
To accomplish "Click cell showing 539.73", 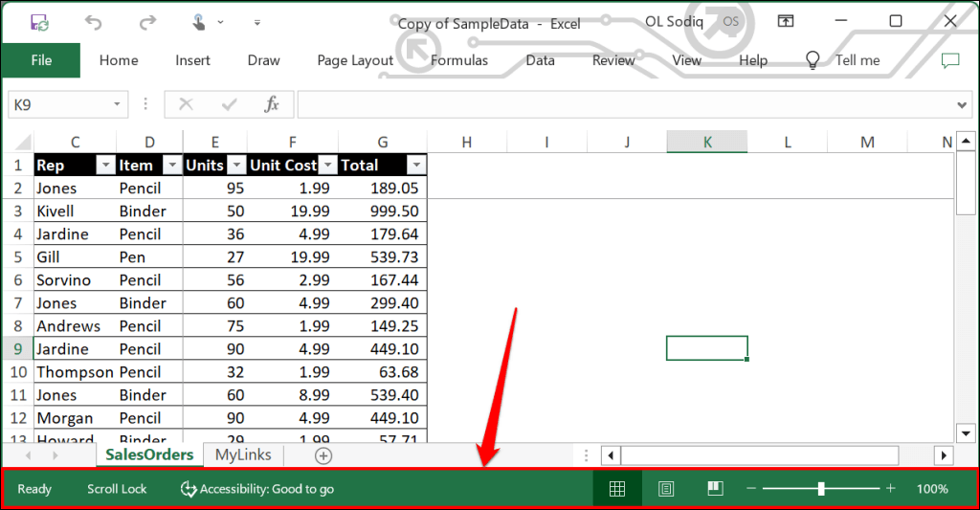I will click(383, 256).
